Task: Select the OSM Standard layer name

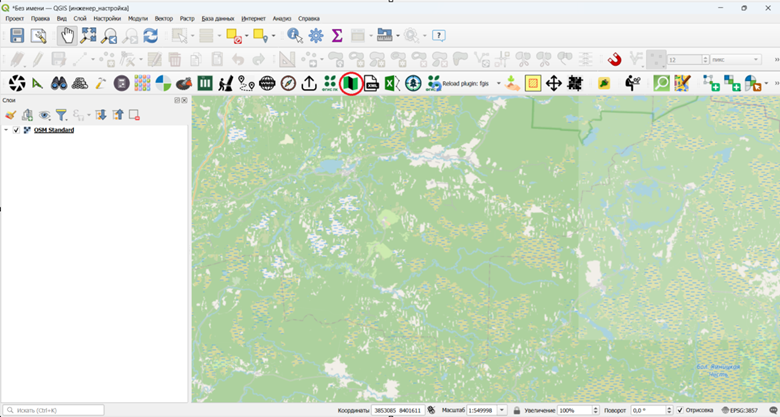Action: click(x=54, y=130)
